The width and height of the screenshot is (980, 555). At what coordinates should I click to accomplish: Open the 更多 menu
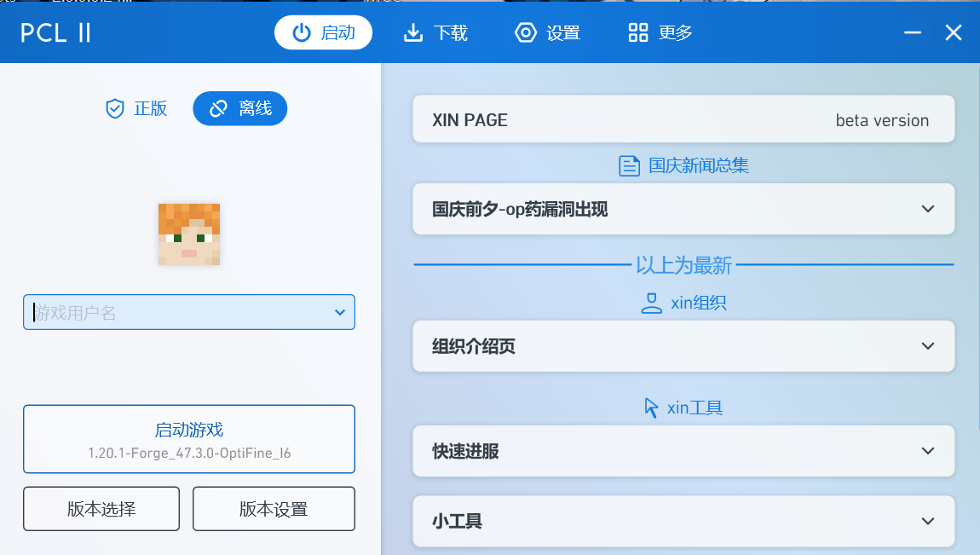click(x=659, y=32)
